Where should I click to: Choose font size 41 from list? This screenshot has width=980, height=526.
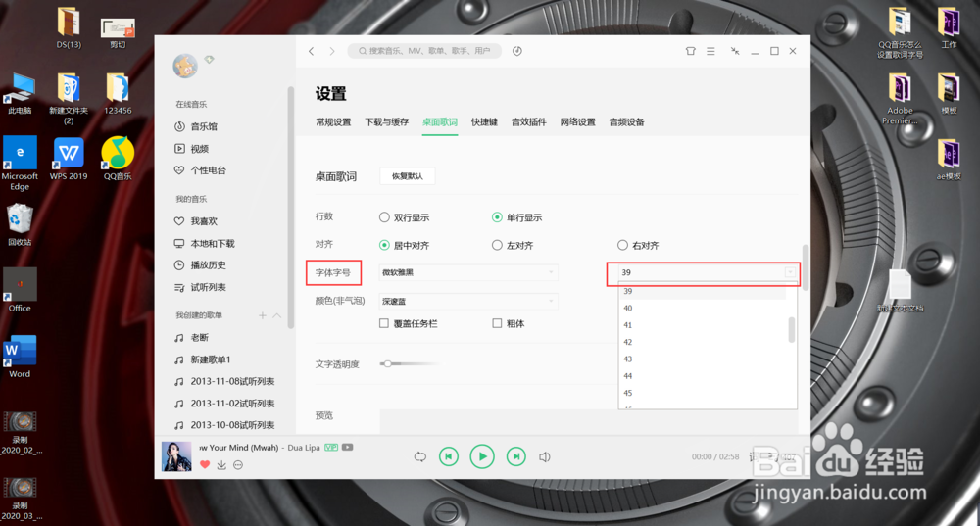point(703,325)
